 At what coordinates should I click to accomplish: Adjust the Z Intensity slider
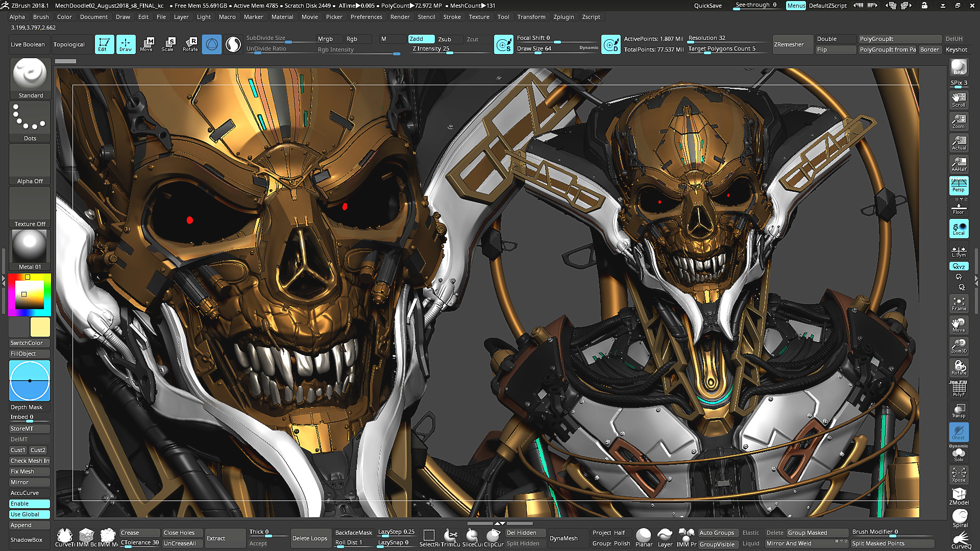click(x=450, y=49)
